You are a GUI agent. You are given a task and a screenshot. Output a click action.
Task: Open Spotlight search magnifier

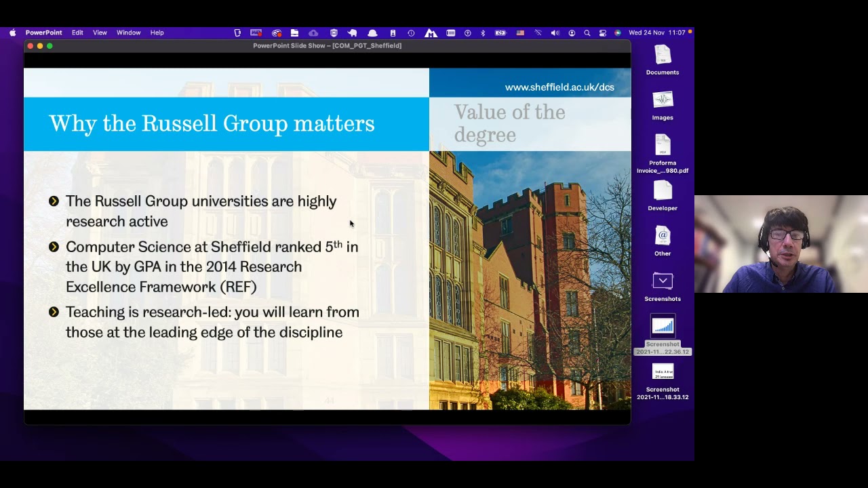(587, 33)
